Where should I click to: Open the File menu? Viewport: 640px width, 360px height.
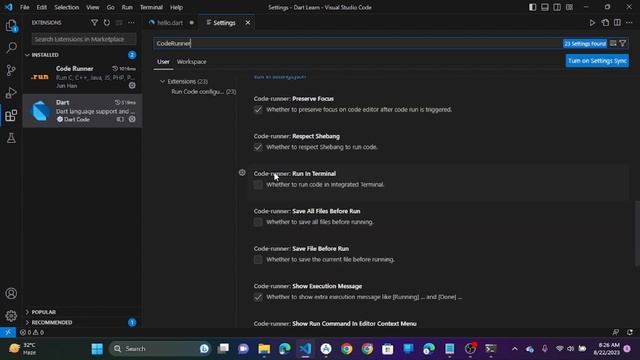pyautogui.click(x=24, y=7)
